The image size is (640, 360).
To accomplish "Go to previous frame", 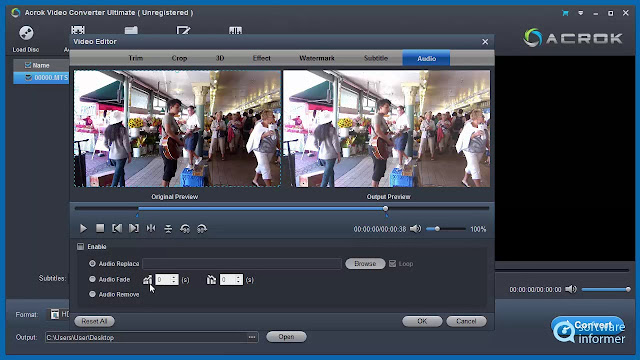I will tap(117, 229).
